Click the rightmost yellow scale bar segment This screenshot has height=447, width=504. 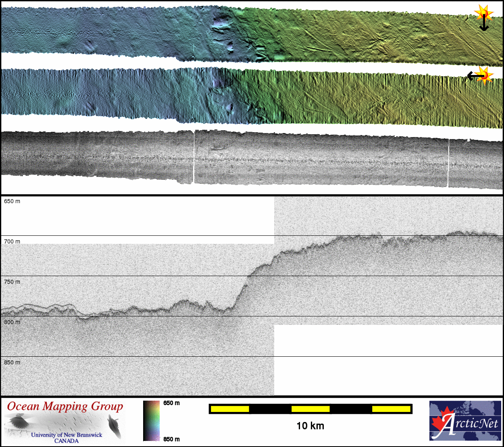click(x=391, y=409)
